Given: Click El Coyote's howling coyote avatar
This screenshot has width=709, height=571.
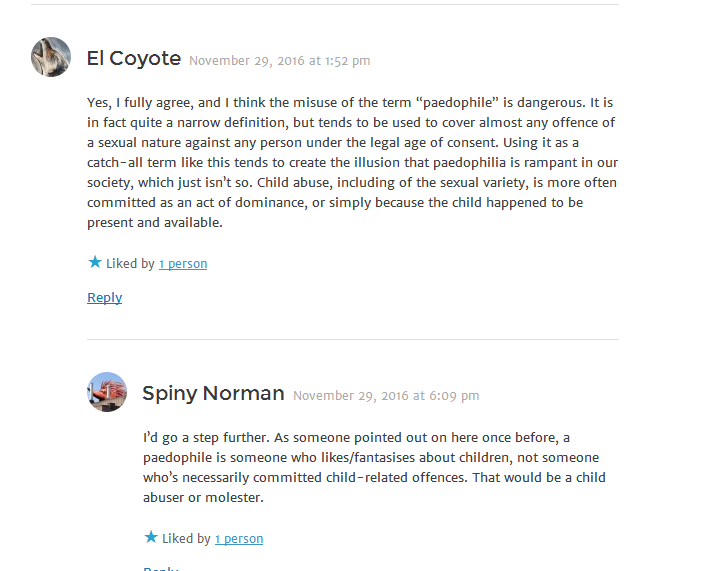Looking at the screenshot, I should (51, 57).
